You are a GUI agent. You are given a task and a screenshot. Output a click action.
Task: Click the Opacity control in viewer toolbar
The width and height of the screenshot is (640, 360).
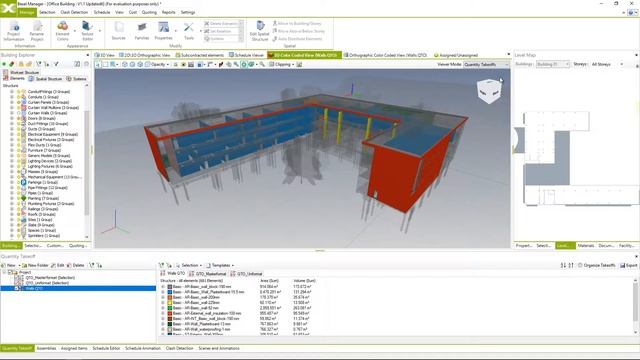coord(157,64)
